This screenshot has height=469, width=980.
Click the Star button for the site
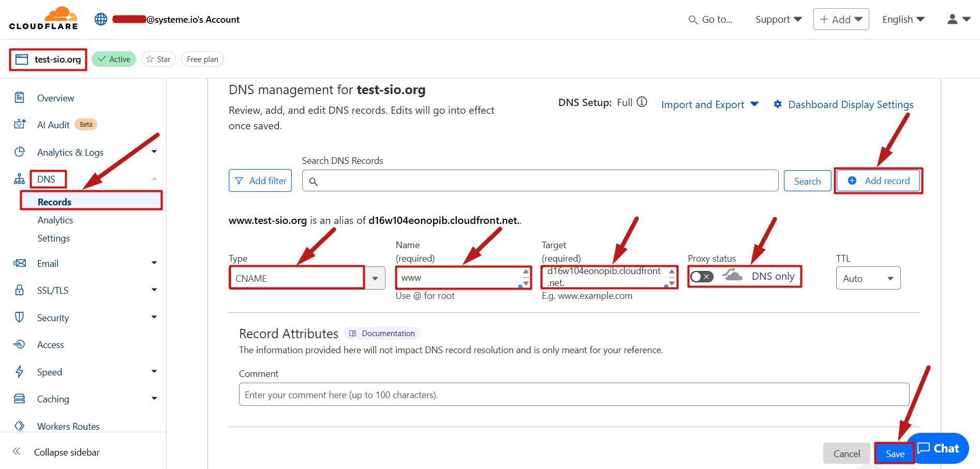158,59
